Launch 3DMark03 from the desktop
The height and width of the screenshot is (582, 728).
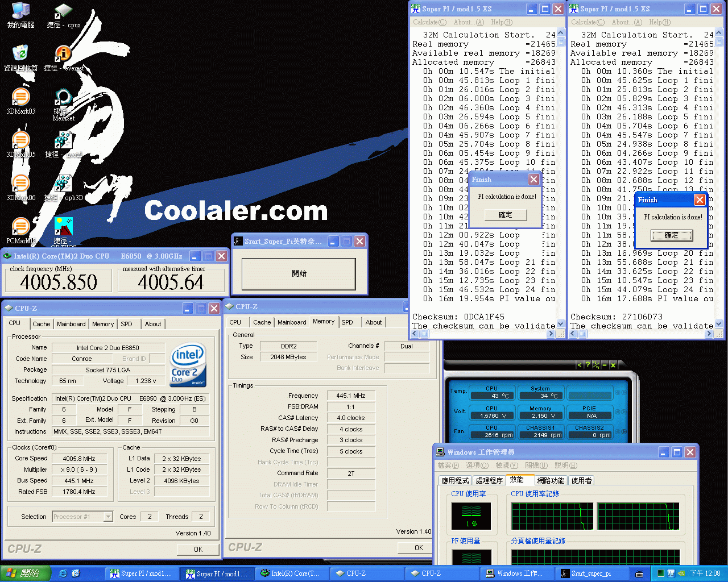coord(20,101)
